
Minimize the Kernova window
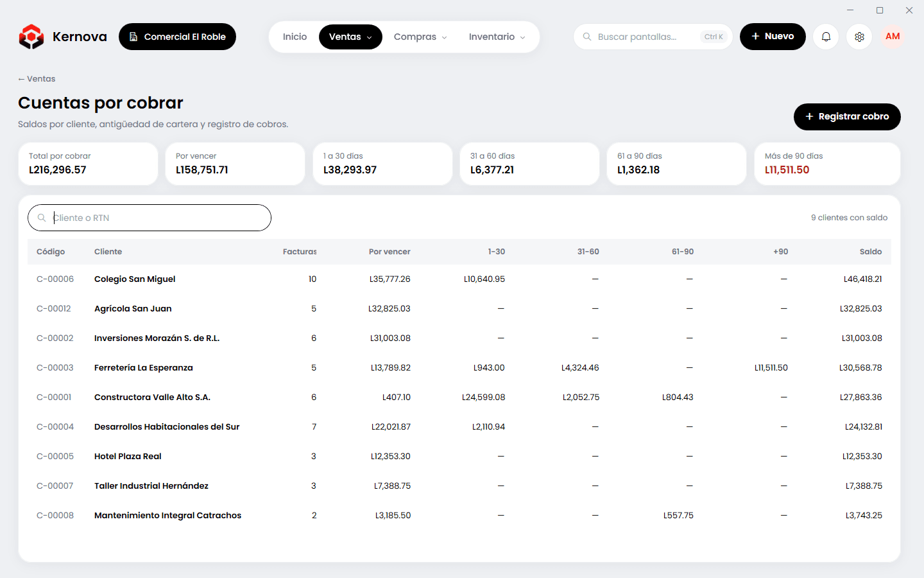[850, 10]
